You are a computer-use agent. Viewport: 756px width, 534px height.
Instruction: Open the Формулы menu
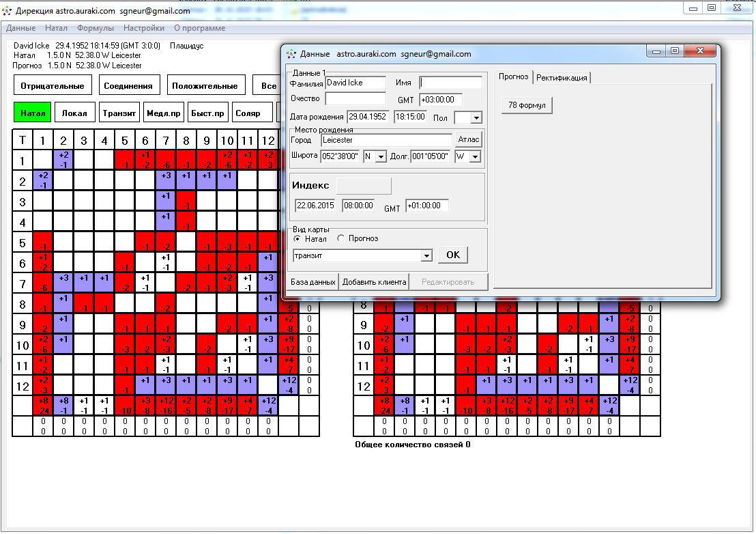(x=95, y=28)
